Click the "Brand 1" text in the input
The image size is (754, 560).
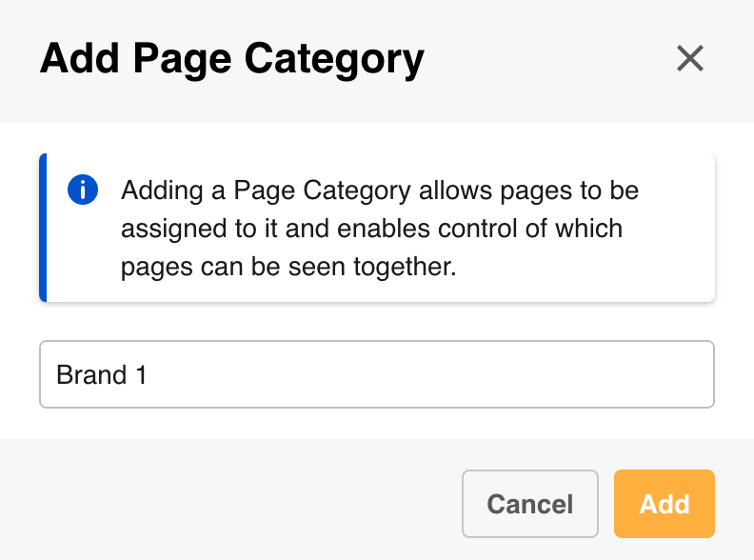pos(101,374)
